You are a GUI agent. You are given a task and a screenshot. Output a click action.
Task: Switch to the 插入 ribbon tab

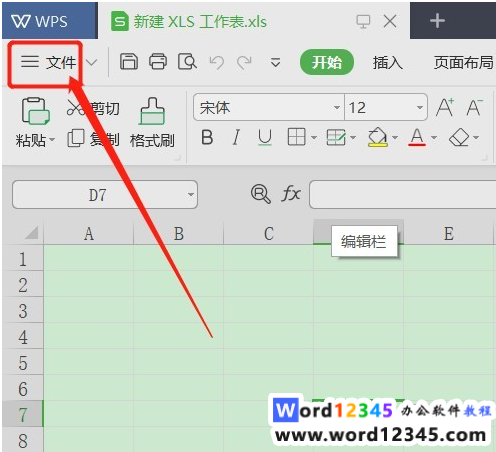[388, 62]
